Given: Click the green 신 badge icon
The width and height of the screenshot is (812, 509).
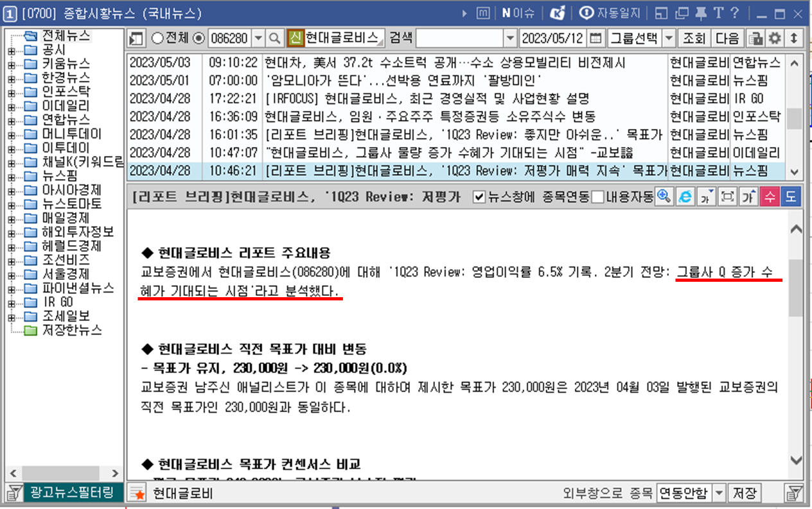Looking at the screenshot, I should coord(295,39).
